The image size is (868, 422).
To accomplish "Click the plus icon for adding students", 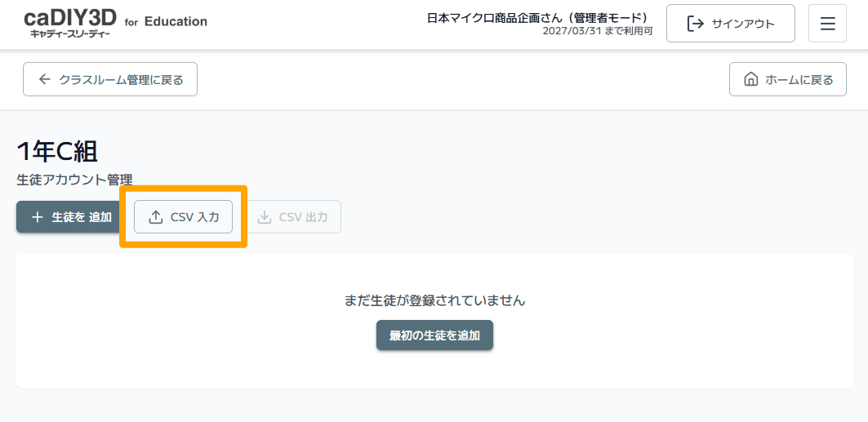I will click(x=37, y=217).
